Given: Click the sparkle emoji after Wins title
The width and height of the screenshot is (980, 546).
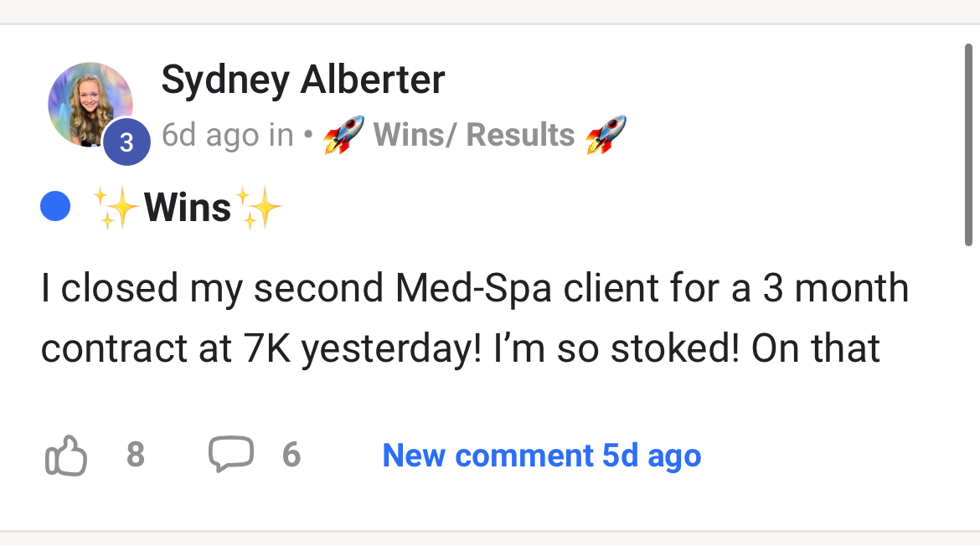Looking at the screenshot, I should click(259, 207).
